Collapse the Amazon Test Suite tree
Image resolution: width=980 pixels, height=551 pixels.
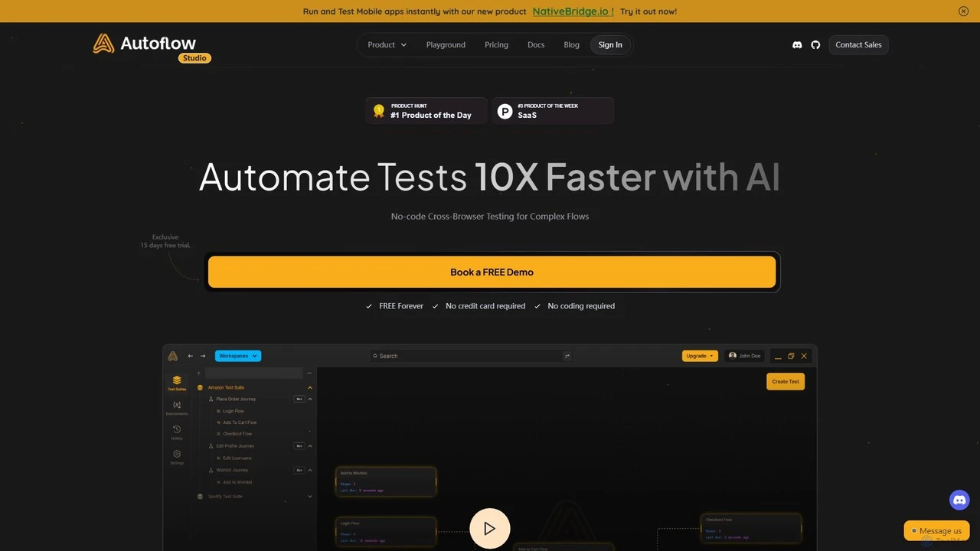[x=310, y=388]
